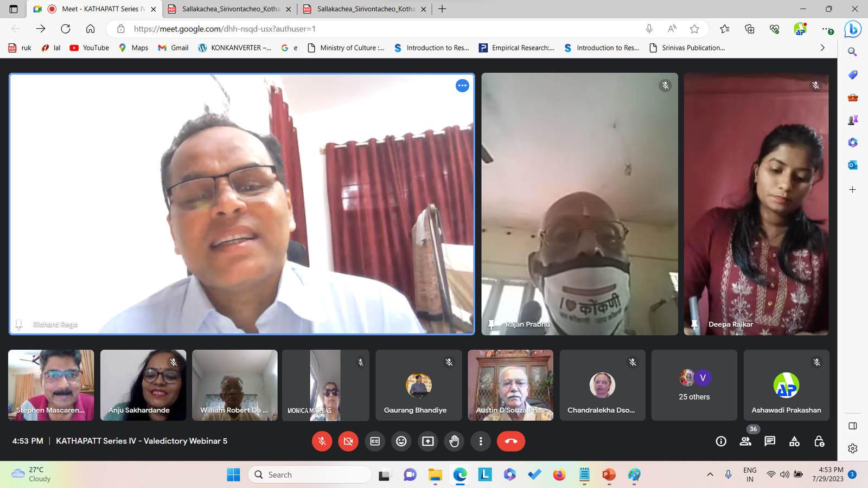Open the 25 others participants tile
The width and height of the screenshot is (868, 488).
[x=694, y=385]
